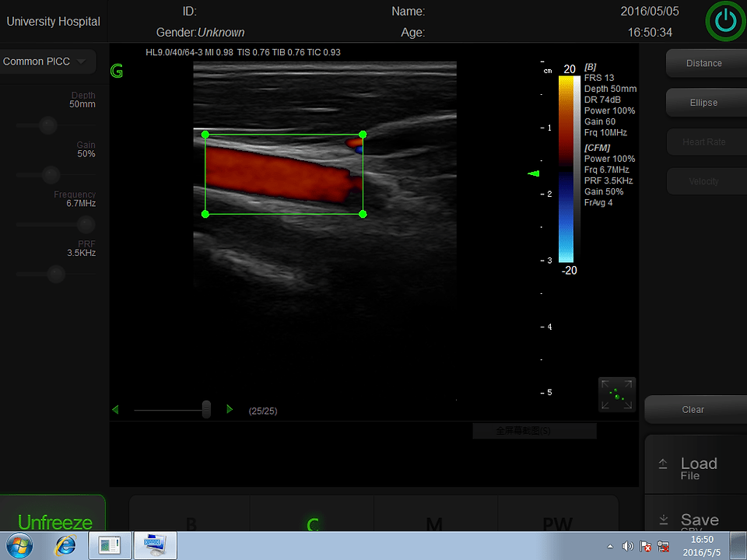Adjust the PRF slider knob
Screen dimensions: 747x560
tap(56, 274)
